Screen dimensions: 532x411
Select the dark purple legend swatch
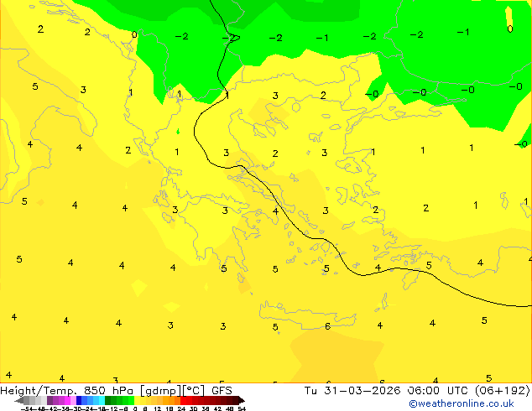coord(50,400)
